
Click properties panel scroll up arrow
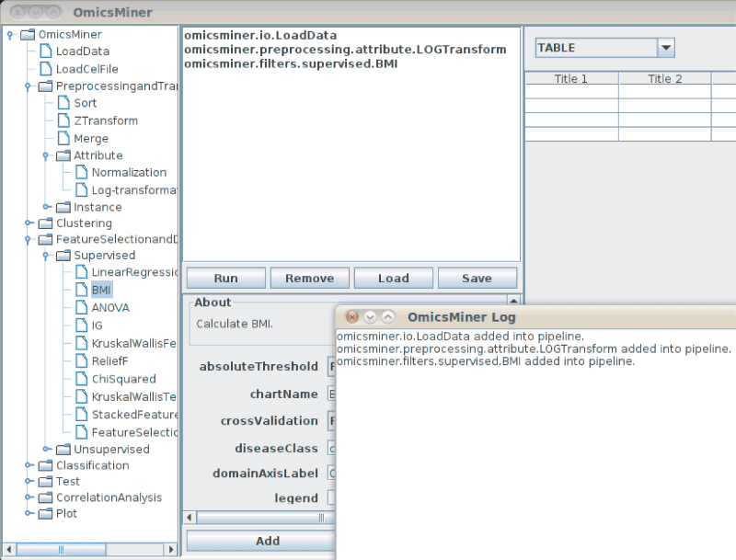click(x=513, y=301)
